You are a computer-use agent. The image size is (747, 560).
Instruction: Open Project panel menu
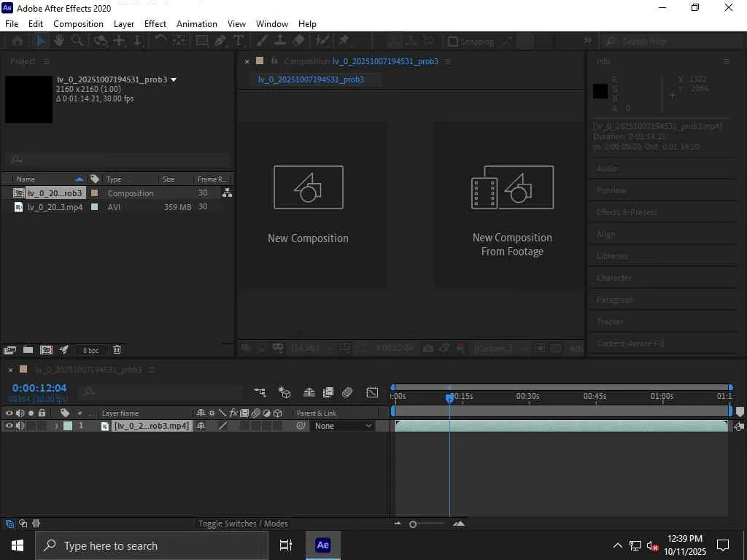click(47, 62)
